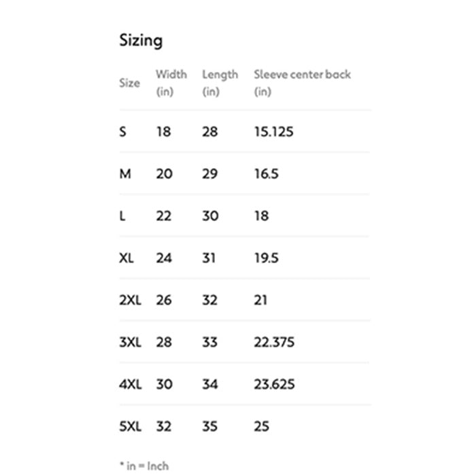Select the S size row label
The image size is (476, 476).
pos(122,132)
